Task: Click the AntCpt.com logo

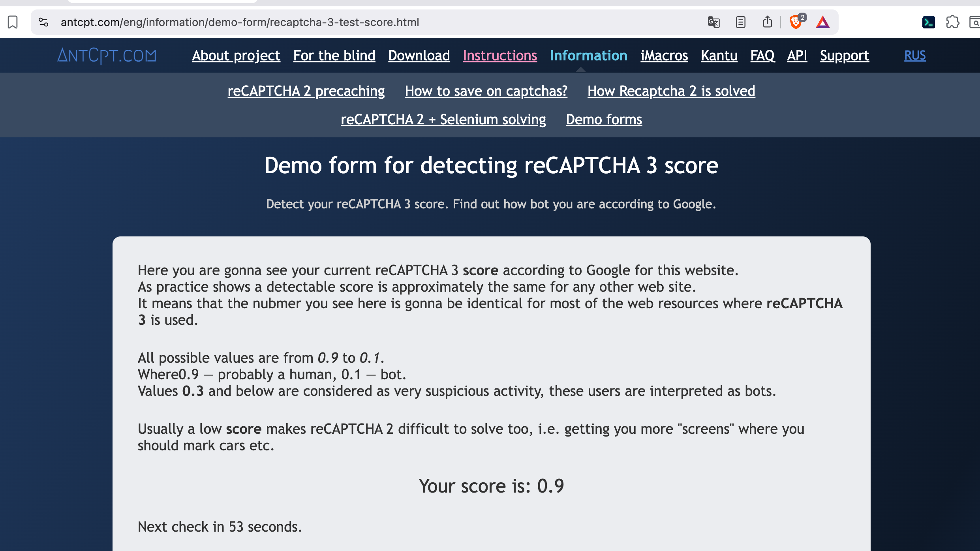Action: click(107, 56)
